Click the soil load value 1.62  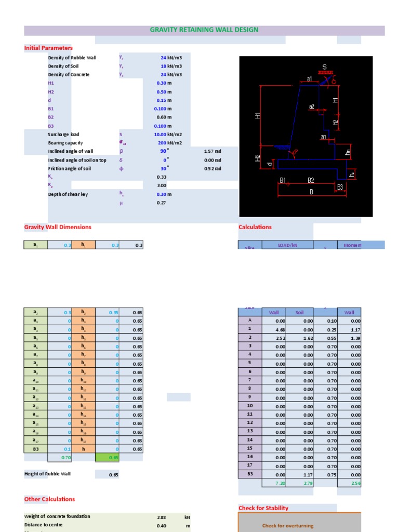pyautogui.click(x=300, y=338)
